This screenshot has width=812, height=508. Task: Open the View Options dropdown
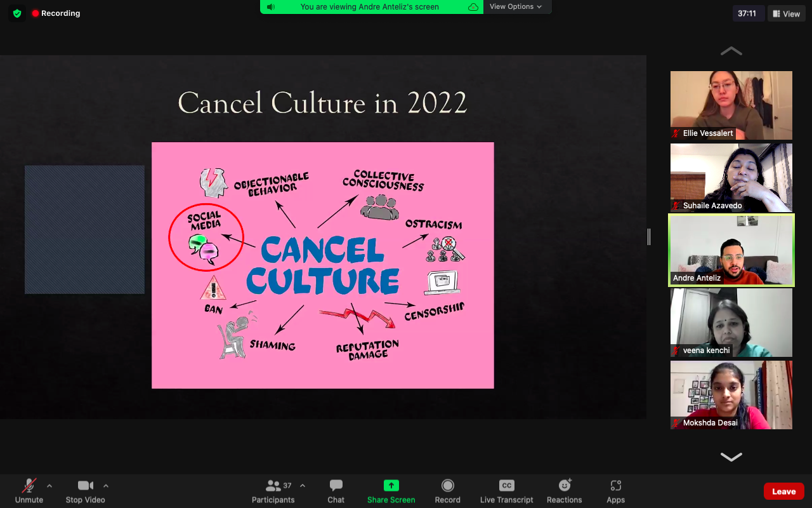coord(515,7)
